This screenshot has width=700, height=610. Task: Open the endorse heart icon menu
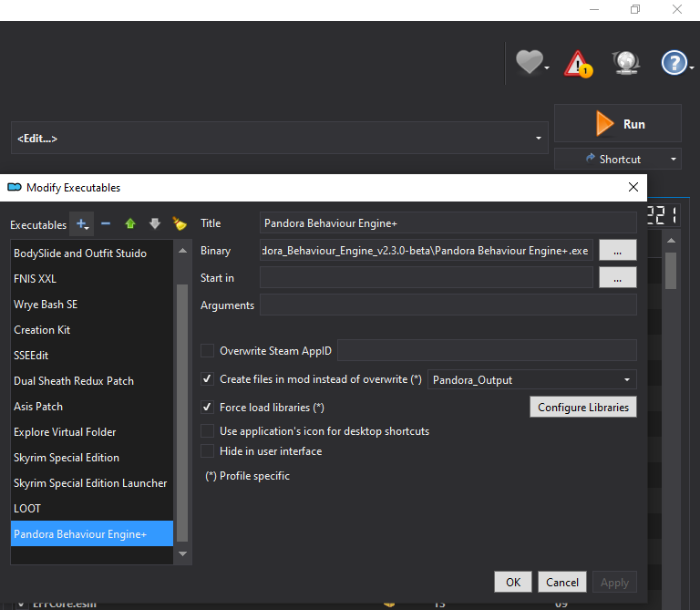point(531,62)
